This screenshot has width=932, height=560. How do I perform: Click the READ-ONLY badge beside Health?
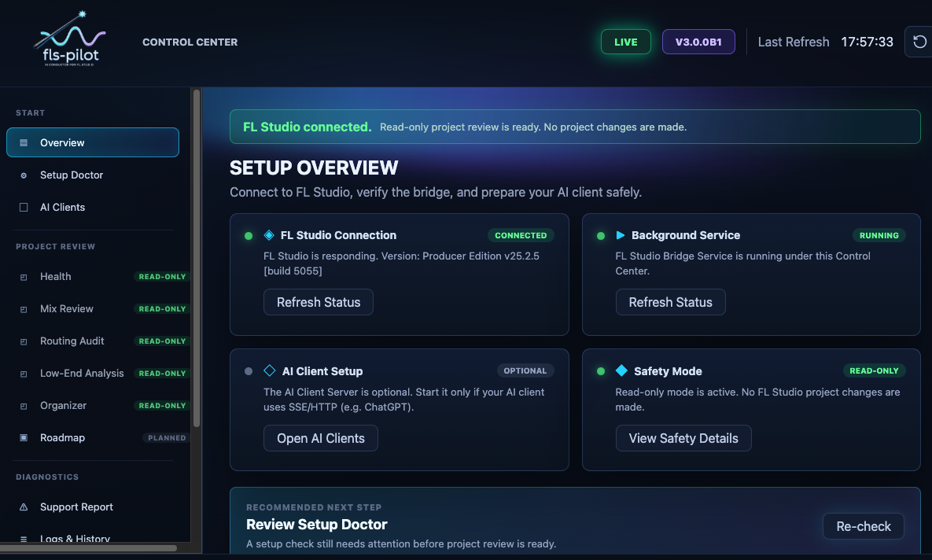(x=162, y=276)
